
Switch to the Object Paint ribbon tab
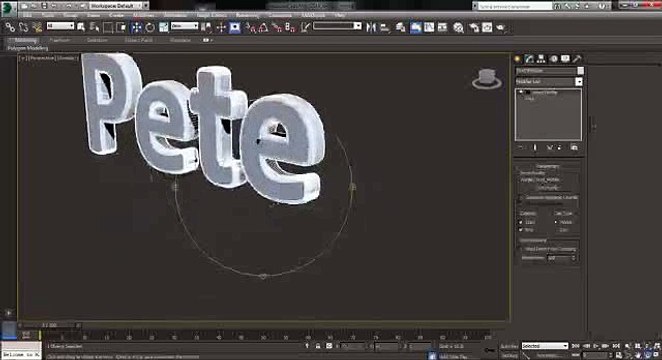click(x=138, y=41)
